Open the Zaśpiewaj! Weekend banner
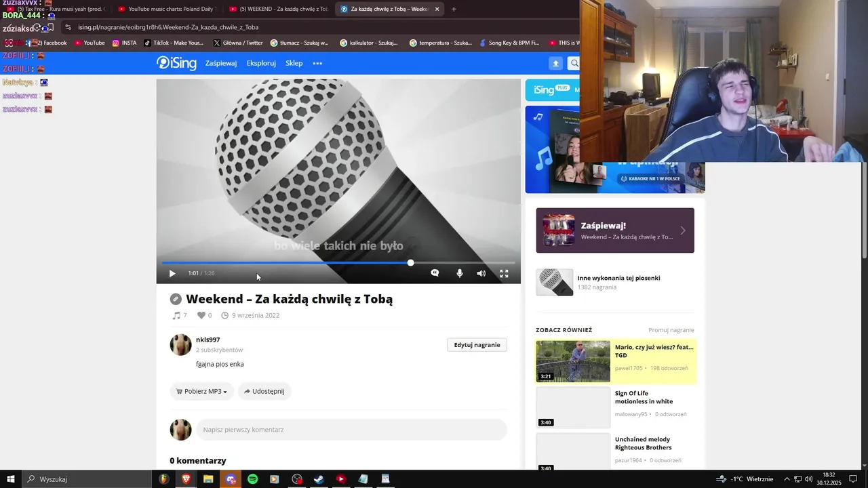868x488 pixels. [615, 230]
